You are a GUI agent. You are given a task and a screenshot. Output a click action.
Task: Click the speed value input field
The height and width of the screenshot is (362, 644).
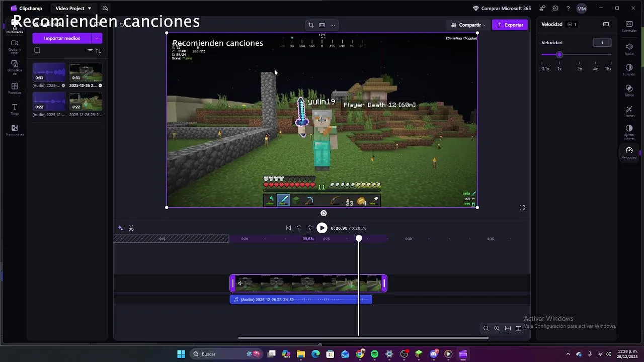tap(602, 43)
